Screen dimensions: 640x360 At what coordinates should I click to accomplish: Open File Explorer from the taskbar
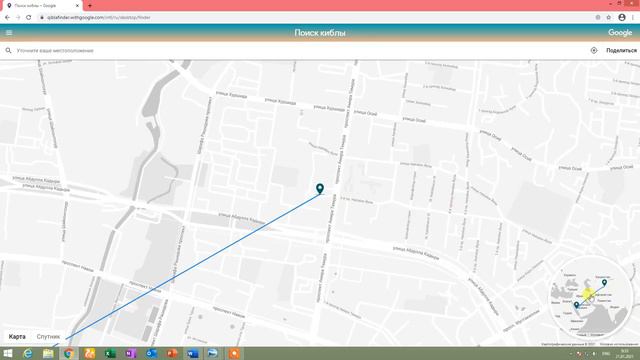click(48, 353)
